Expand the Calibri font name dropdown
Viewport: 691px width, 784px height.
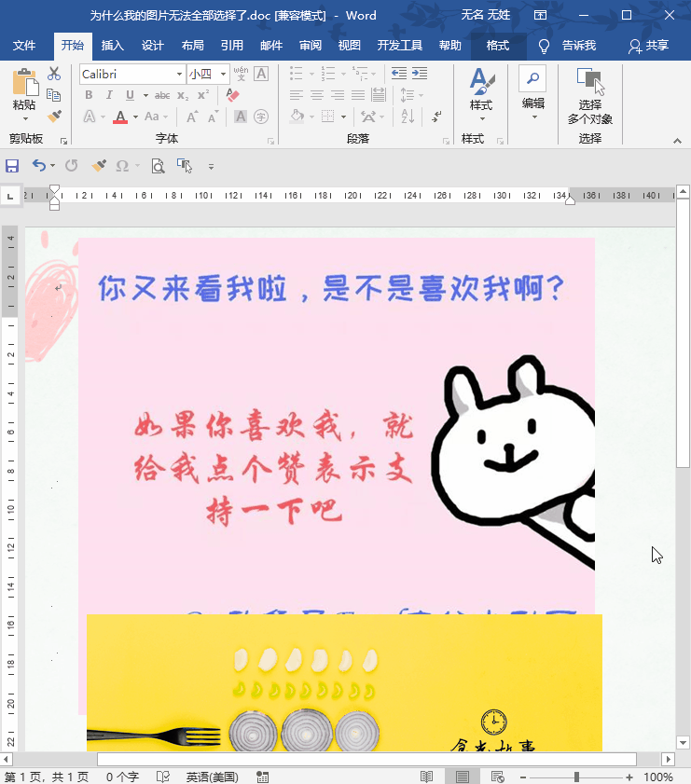pyautogui.click(x=180, y=74)
